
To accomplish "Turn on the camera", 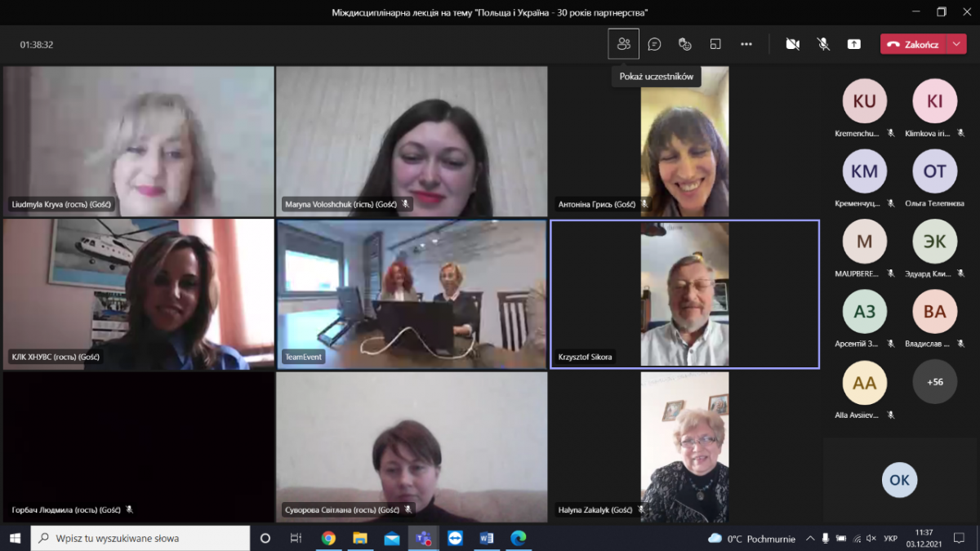I will coord(792,44).
